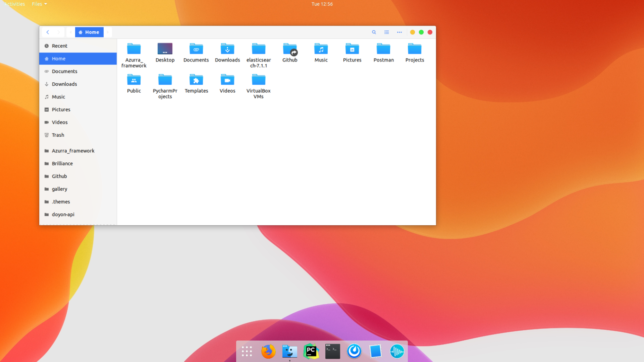Open the Desktop folder icon

[x=165, y=49]
